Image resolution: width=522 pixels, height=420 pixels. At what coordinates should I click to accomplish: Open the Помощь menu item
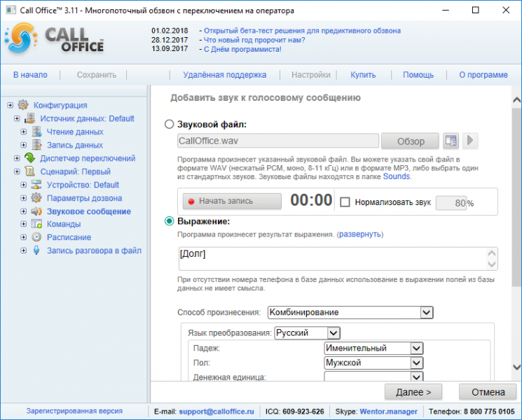(418, 75)
